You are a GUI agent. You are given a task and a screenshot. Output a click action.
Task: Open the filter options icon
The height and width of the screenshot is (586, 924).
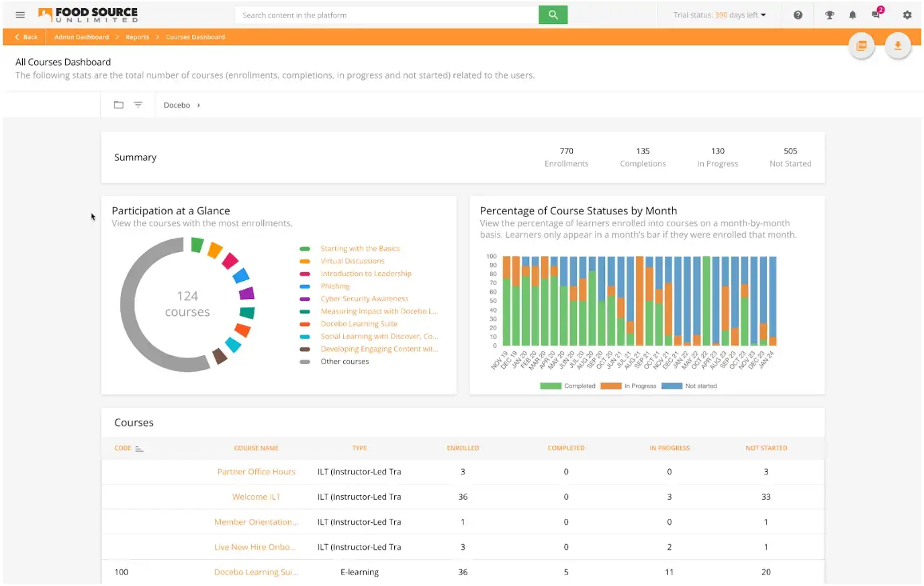click(137, 104)
